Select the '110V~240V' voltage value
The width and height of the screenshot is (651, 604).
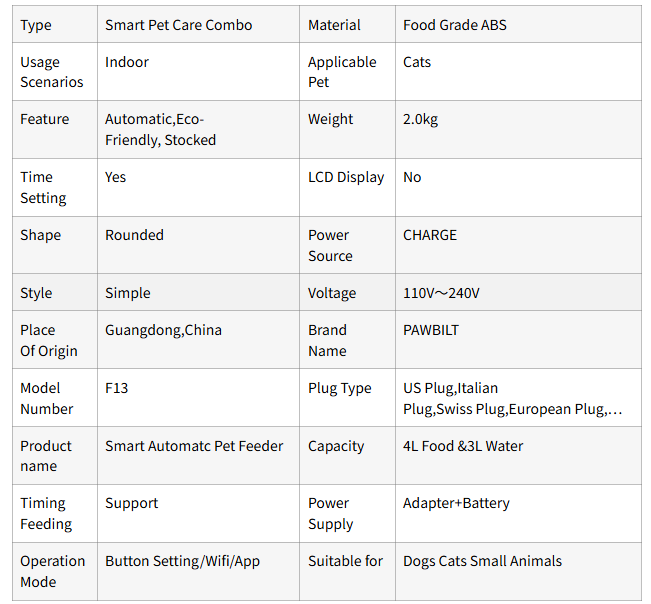click(441, 293)
